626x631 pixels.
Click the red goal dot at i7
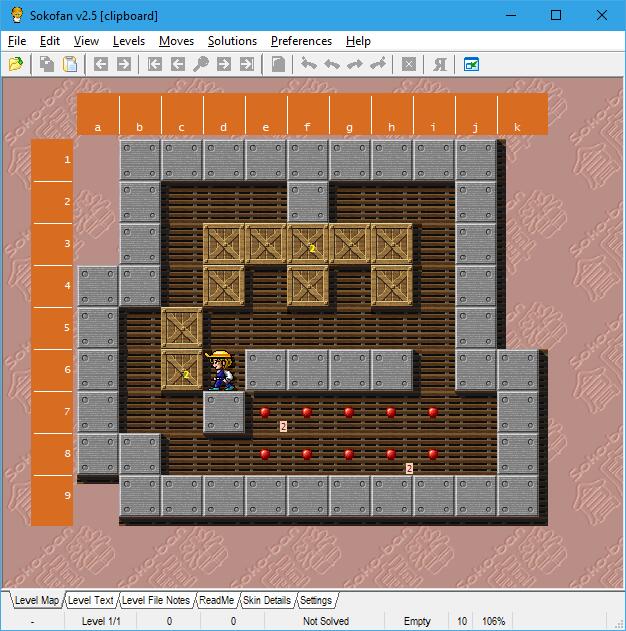(433, 412)
